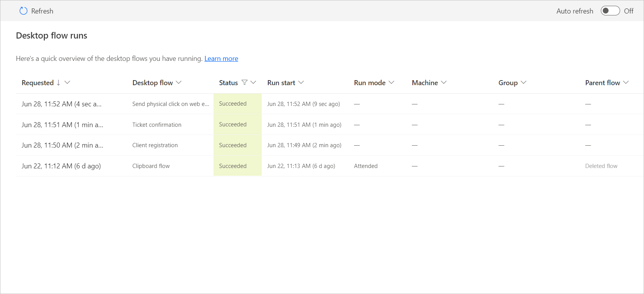
Task: Click the Refresh circular arrow icon
Action: pyautogui.click(x=24, y=11)
